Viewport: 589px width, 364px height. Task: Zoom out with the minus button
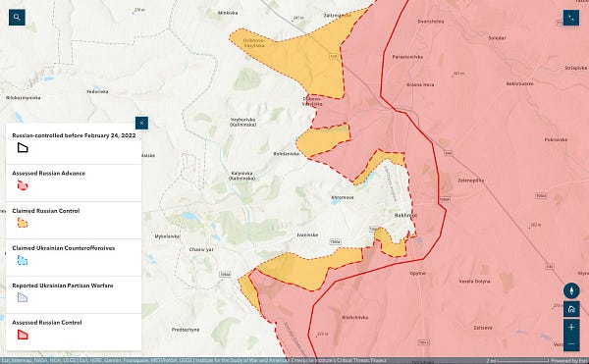click(571, 343)
